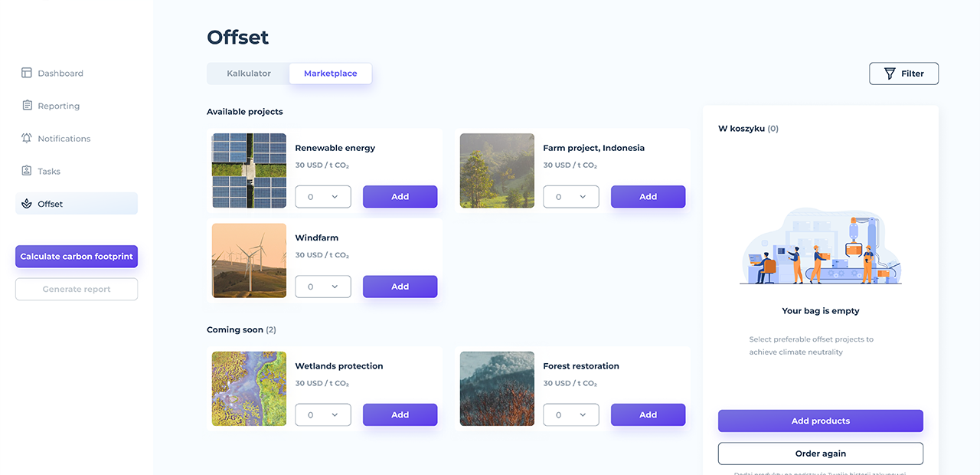Expand Farm project, Indonesia quantity dropdown
Image resolution: width=980 pixels, height=475 pixels.
[571, 197]
